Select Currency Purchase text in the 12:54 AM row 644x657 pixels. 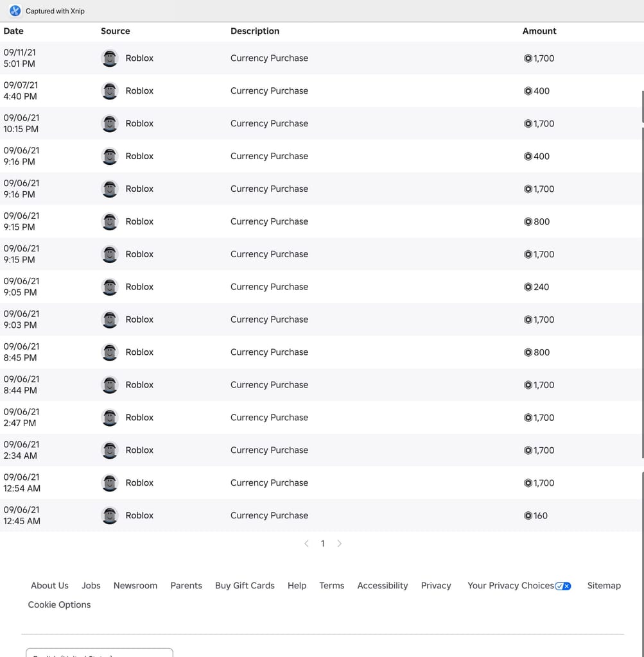click(x=269, y=483)
